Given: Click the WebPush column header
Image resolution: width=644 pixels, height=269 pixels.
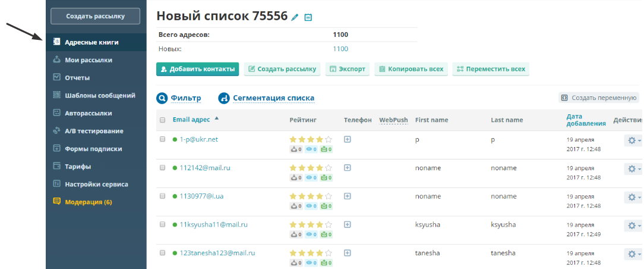Looking at the screenshot, I should 393,120.
